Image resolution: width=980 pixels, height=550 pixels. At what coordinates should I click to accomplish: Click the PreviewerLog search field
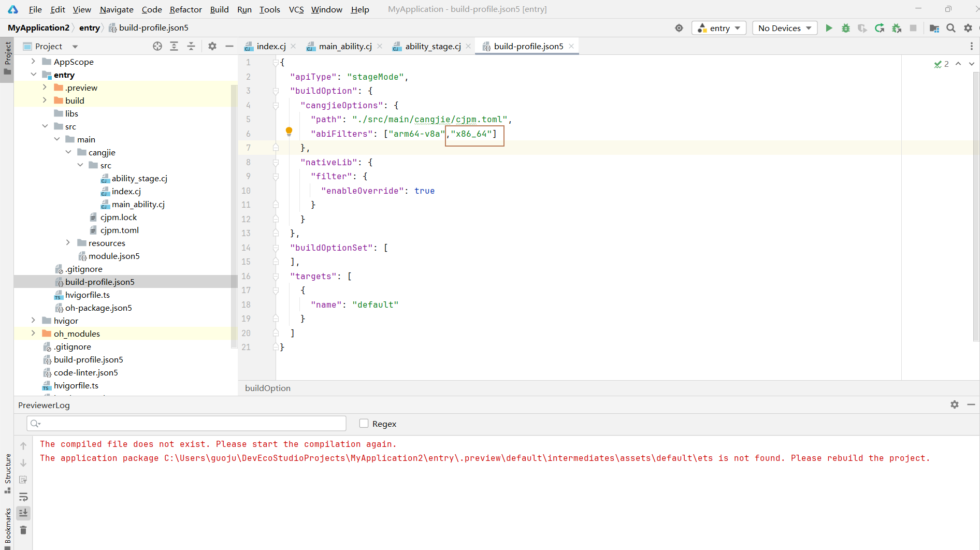coord(186,424)
